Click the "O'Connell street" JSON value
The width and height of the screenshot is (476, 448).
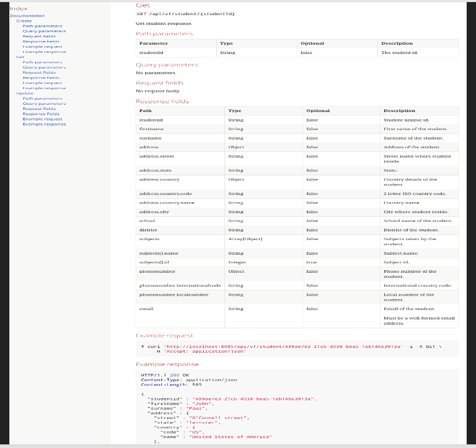tap(218, 418)
